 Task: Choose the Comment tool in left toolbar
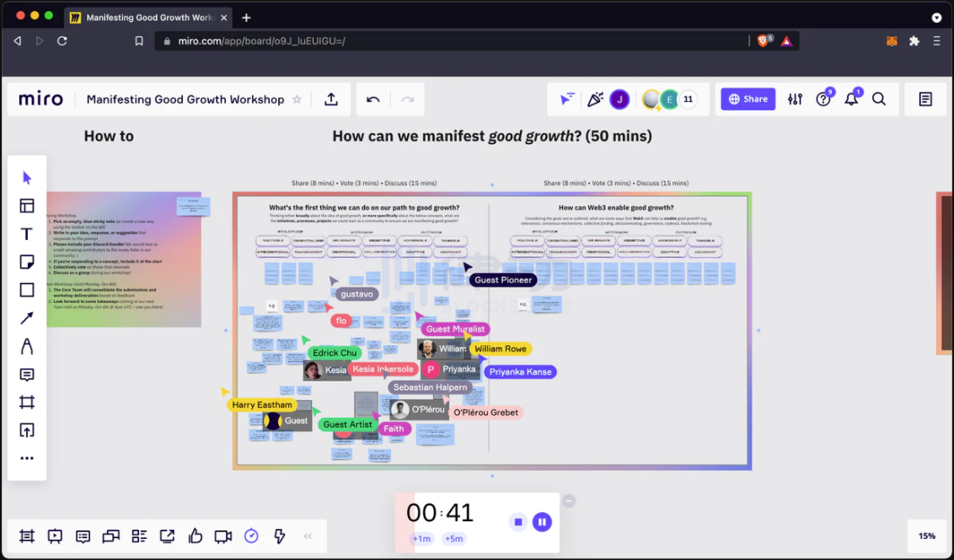27,375
